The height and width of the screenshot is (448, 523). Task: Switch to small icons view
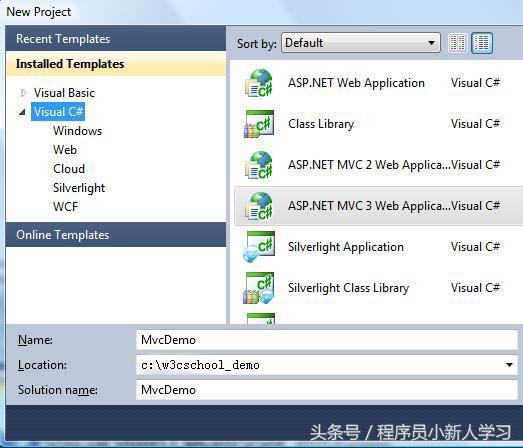(x=457, y=43)
